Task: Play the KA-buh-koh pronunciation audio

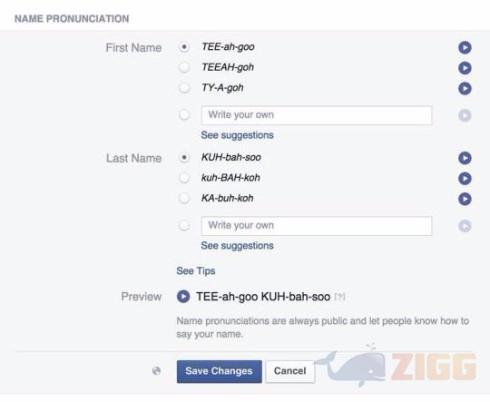Action: tap(465, 199)
